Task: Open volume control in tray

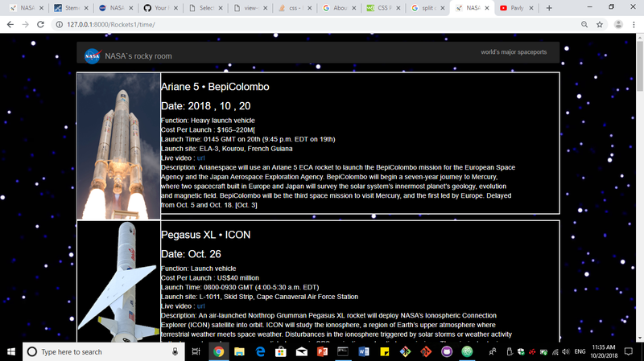Action: pyautogui.click(x=566, y=351)
